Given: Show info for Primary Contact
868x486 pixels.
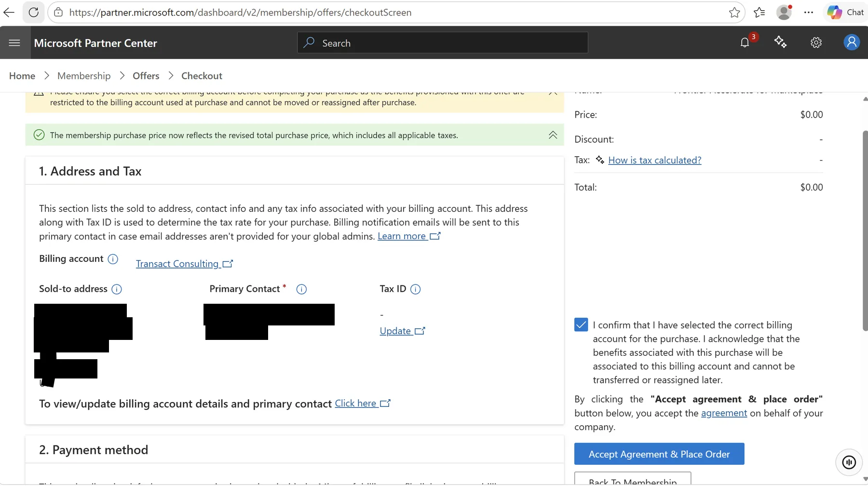Looking at the screenshot, I should coord(301,289).
